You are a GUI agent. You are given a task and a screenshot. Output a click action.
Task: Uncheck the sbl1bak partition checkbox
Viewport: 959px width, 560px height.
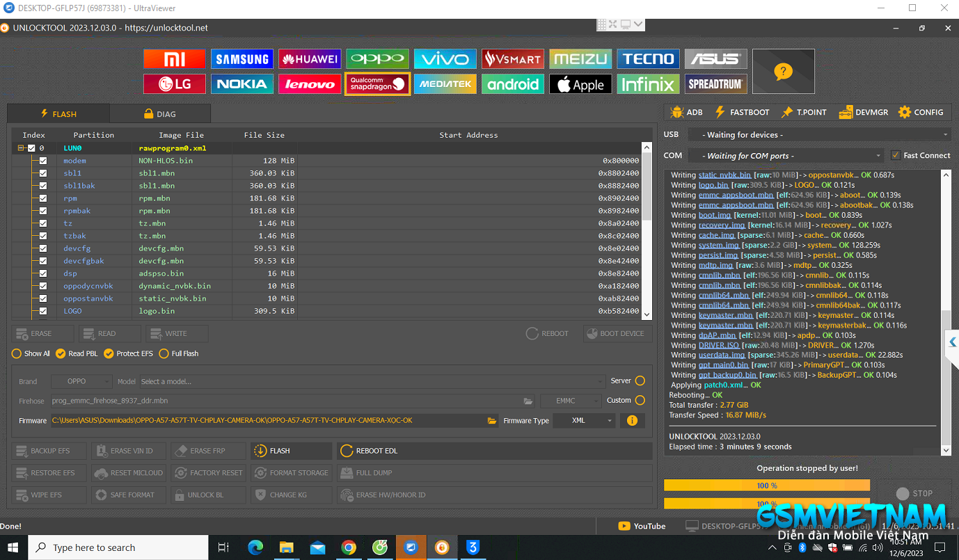(43, 186)
